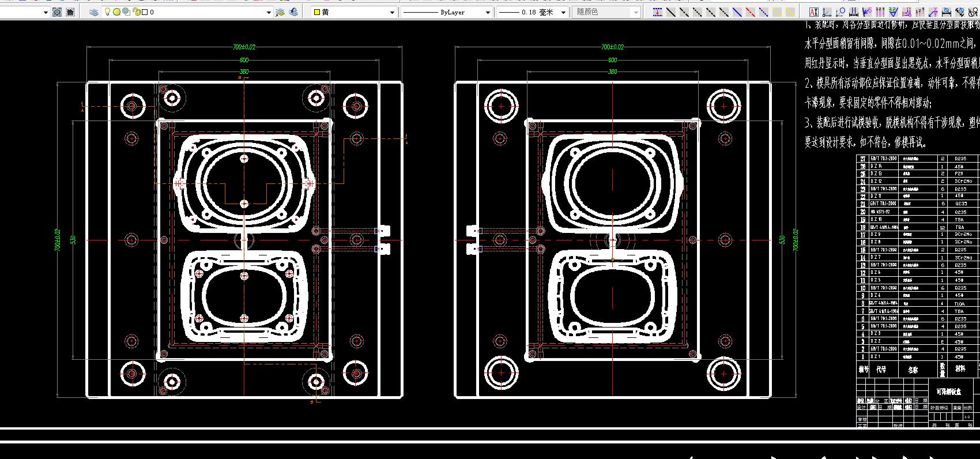980x459 pixels.
Task: Click the 编号 column header
Action: click(x=863, y=370)
